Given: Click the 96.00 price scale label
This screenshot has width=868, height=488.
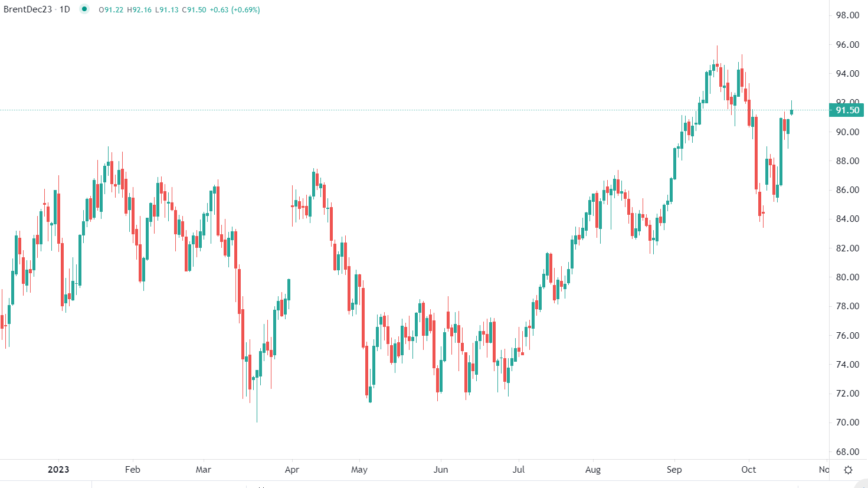Looking at the screenshot, I should (847, 45).
